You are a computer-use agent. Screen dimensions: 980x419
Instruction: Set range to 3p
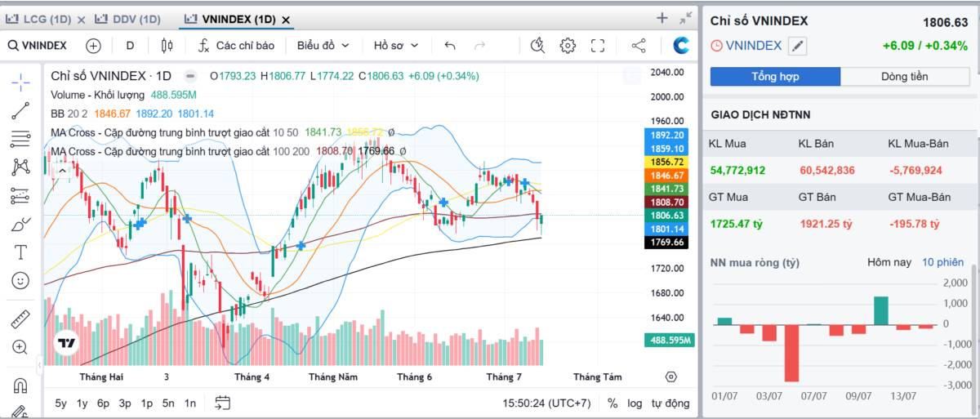click(x=125, y=403)
